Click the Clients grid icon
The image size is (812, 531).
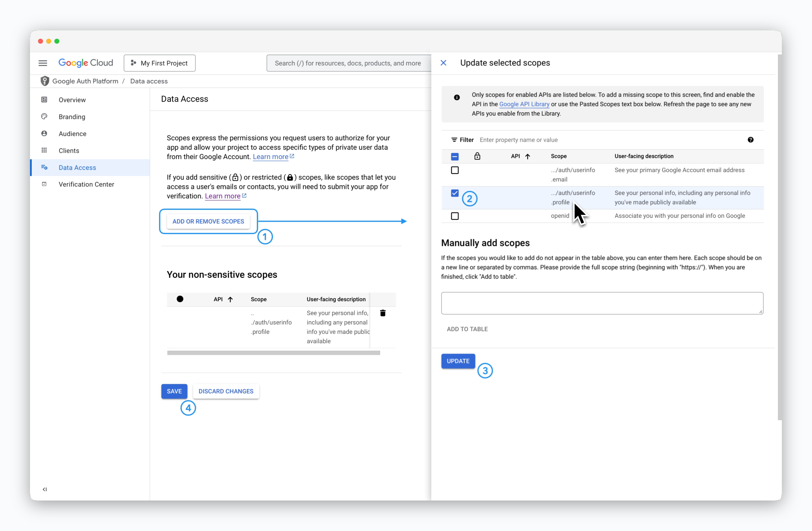pyautogui.click(x=44, y=150)
